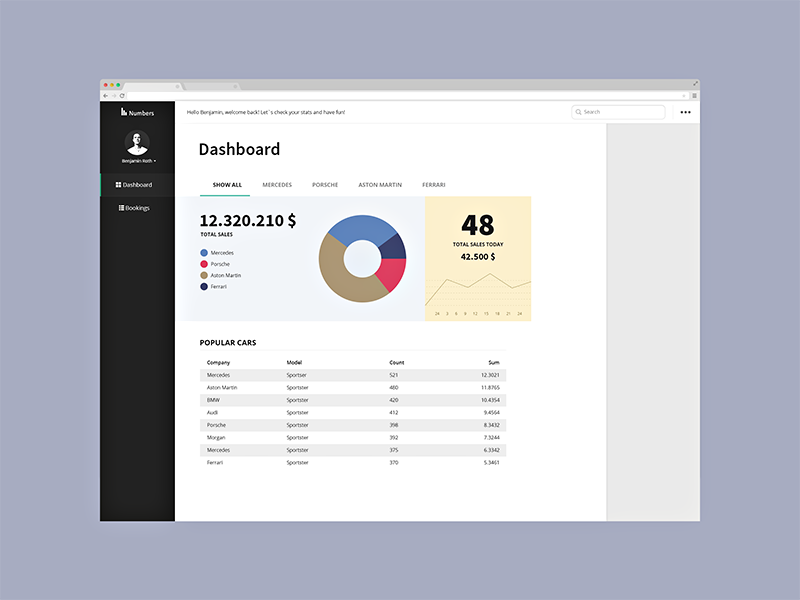This screenshot has height=600, width=800.
Task: Click the browser back arrow icon
Action: click(x=106, y=97)
